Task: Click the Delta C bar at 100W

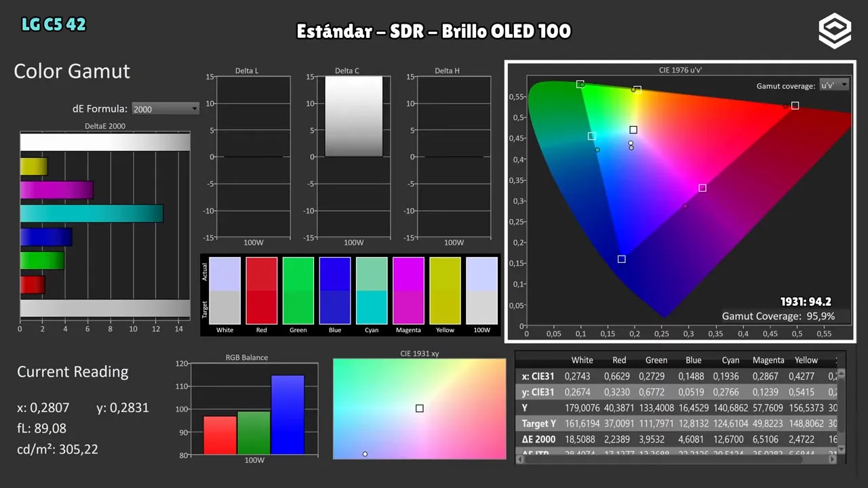Action: pyautogui.click(x=353, y=117)
